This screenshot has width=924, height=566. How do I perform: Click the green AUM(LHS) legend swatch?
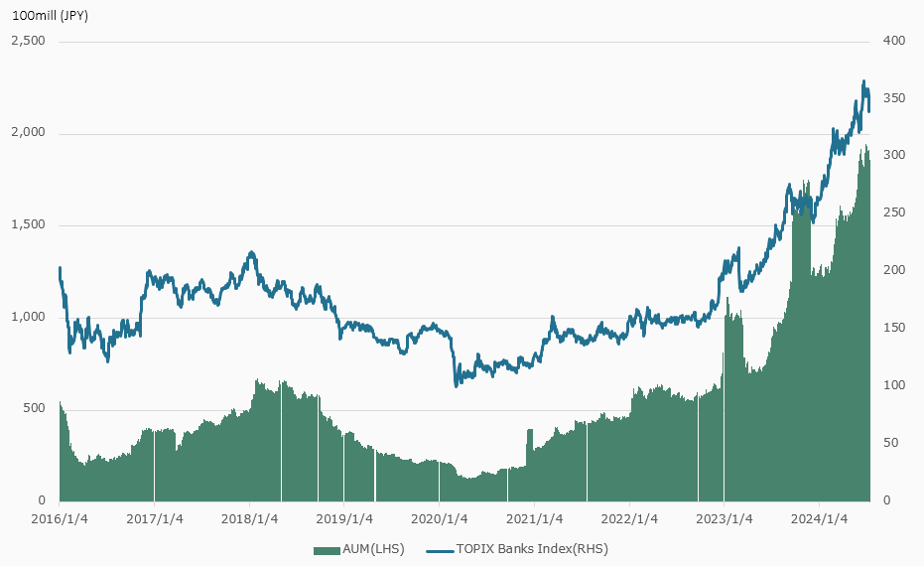click(x=326, y=549)
